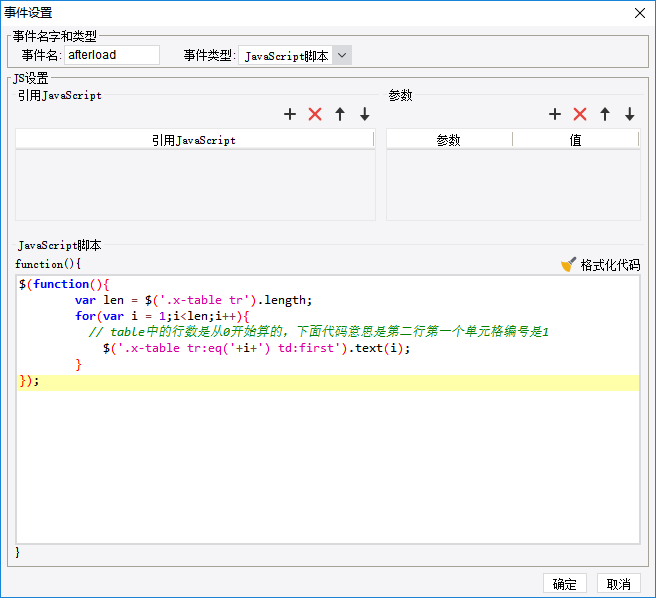Open the 事件类型 dropdown arrow
656x598 pixels.
342,55
